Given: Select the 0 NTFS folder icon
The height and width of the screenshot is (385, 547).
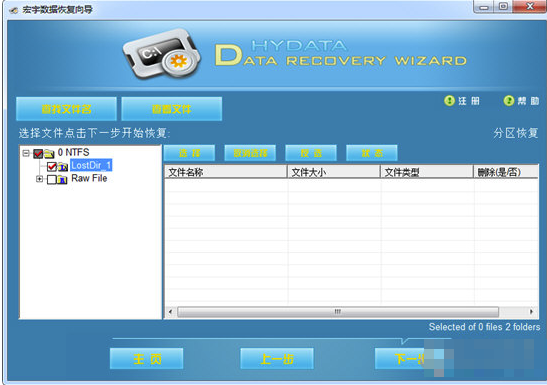Looking at the screenshot, I should (x=49, y=153).
